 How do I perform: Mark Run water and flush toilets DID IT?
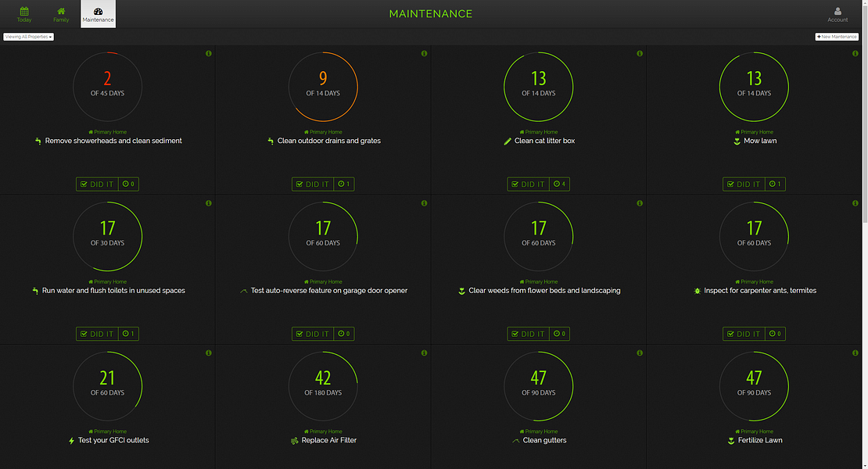97,334
